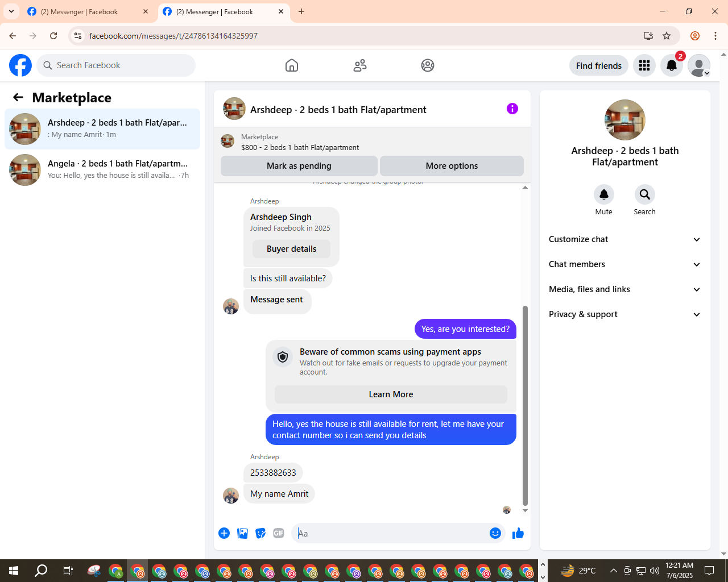The height and width of the screenshot is (582, 728).
Task: Open Windows taskbar search
Action: 41,571
